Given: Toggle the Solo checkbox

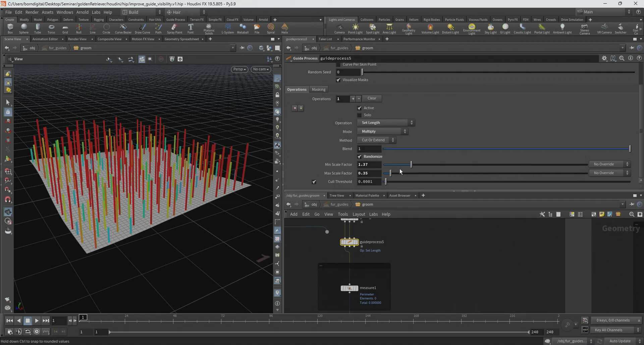Looking at the screenshot, I should 360,115.
